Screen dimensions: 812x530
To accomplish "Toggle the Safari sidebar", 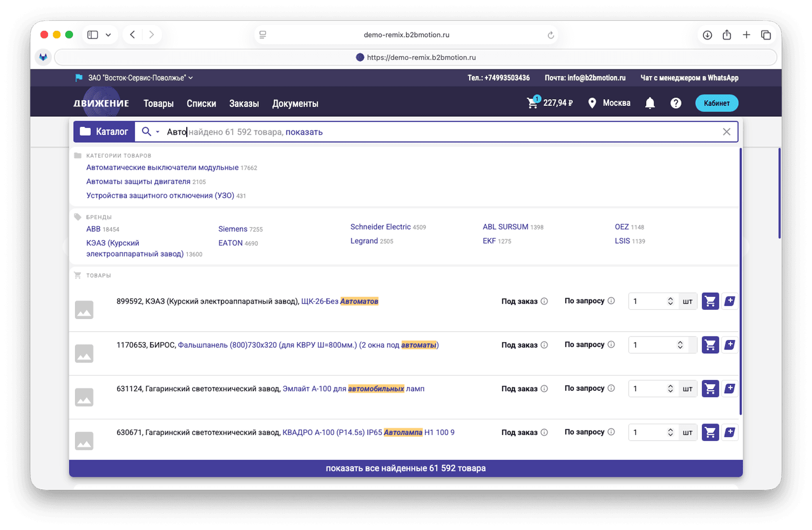I will [93, 35].
